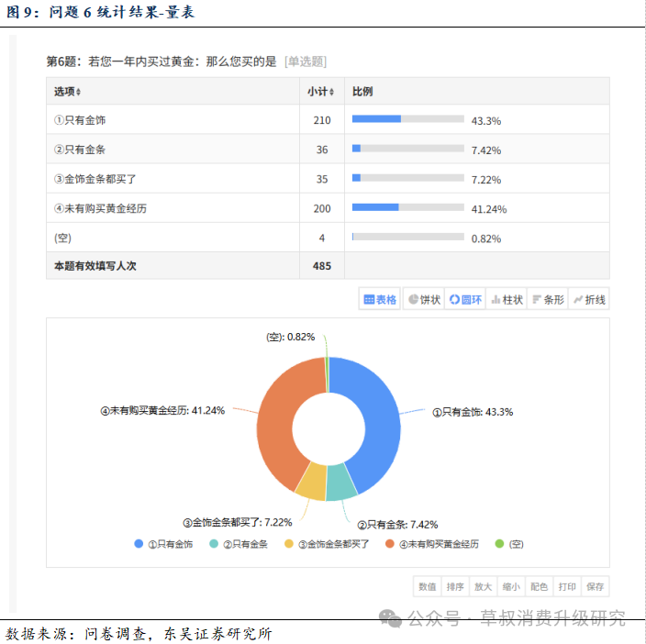Click the count cell 210
This screenshot has width=646, height=644.
click(322, 120)
